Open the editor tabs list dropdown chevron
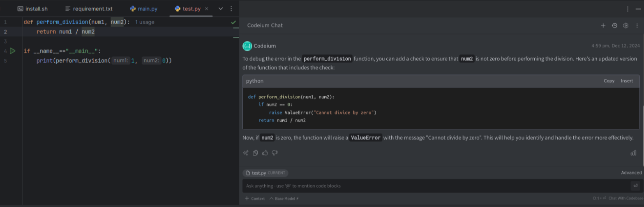 tap(221, 9)
